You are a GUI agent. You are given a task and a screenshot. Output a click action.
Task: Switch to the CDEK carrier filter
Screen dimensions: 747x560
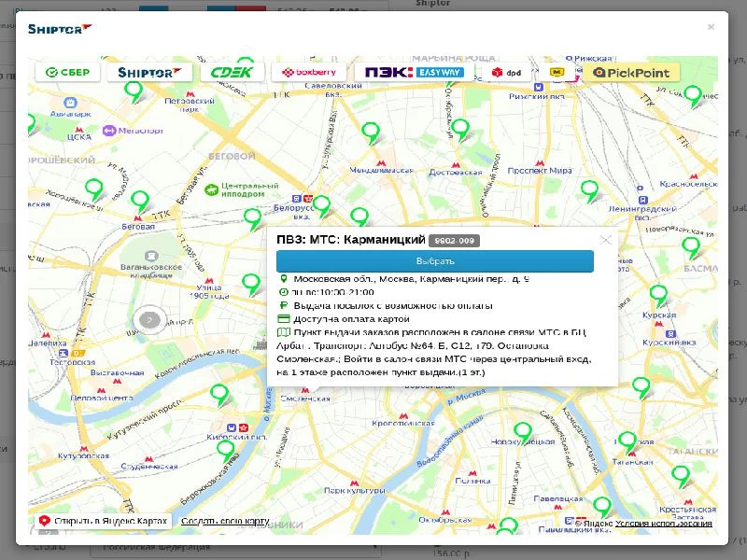tap(232, 73)
